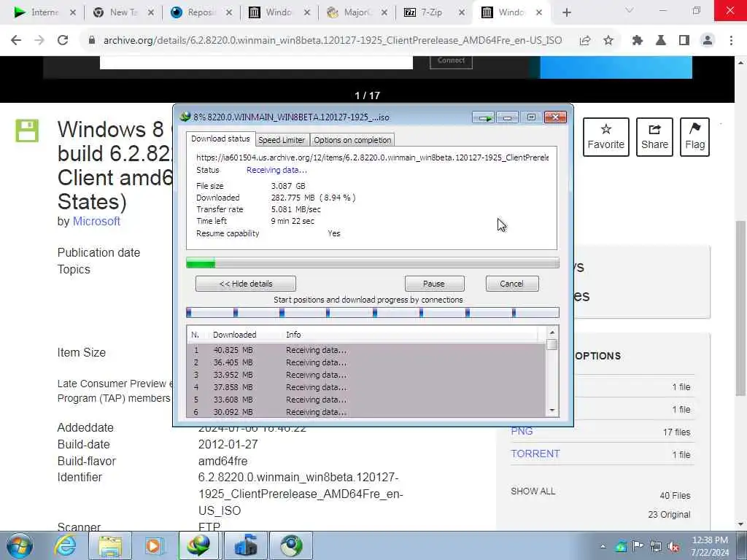
Task: Close the 7-Zip browser tab
Action: (x=462, y=13)
